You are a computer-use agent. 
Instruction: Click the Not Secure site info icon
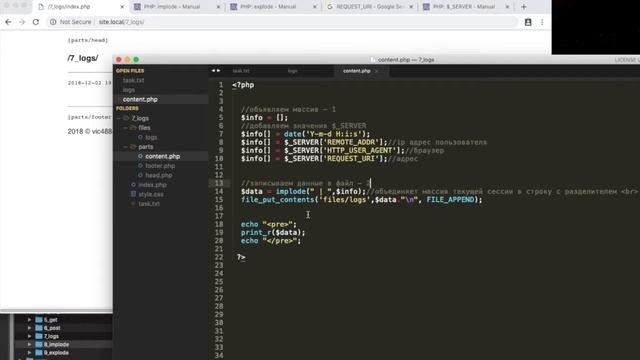53,22
